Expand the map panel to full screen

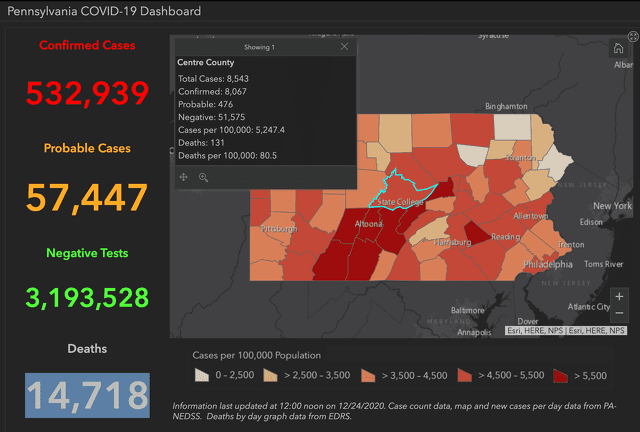tap(632, 36)
